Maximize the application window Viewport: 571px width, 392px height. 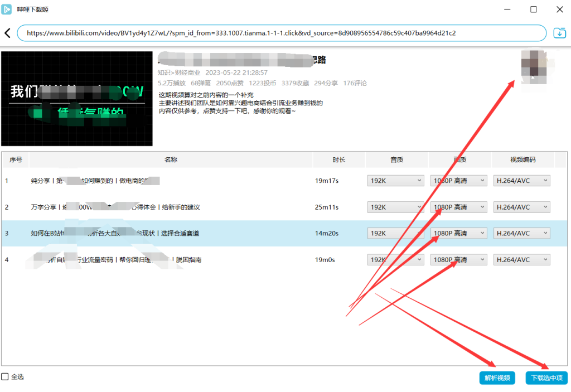[534, 9]
